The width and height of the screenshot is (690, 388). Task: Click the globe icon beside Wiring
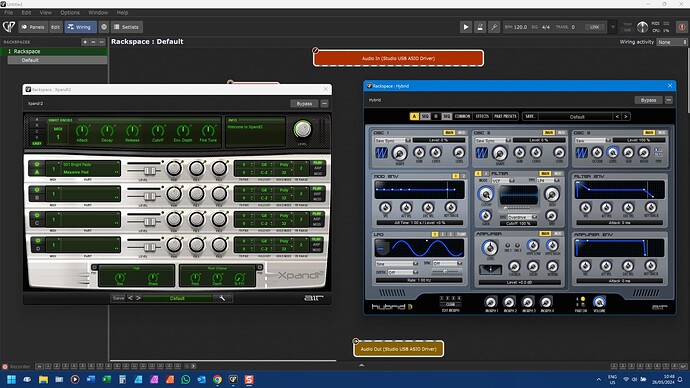coord(104,27)
